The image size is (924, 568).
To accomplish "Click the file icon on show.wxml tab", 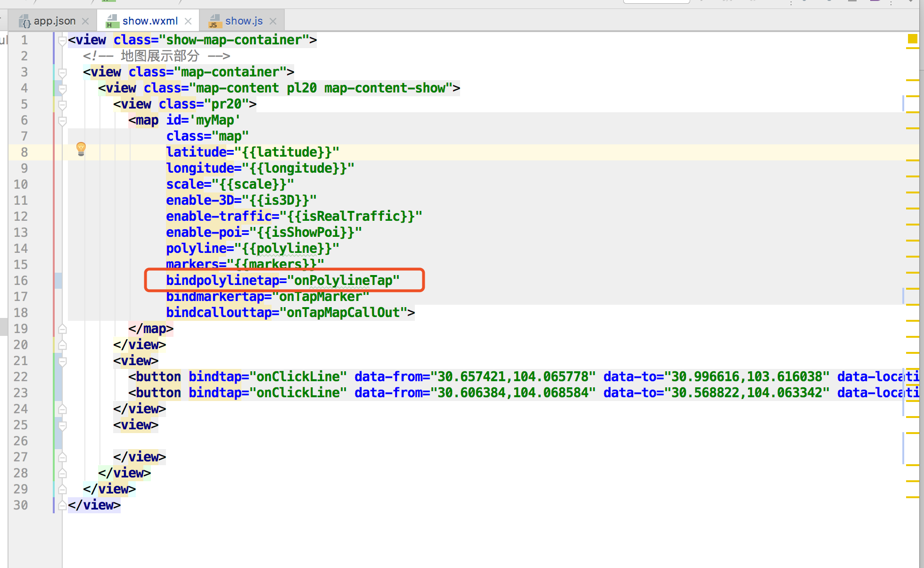I will [112, 21].
